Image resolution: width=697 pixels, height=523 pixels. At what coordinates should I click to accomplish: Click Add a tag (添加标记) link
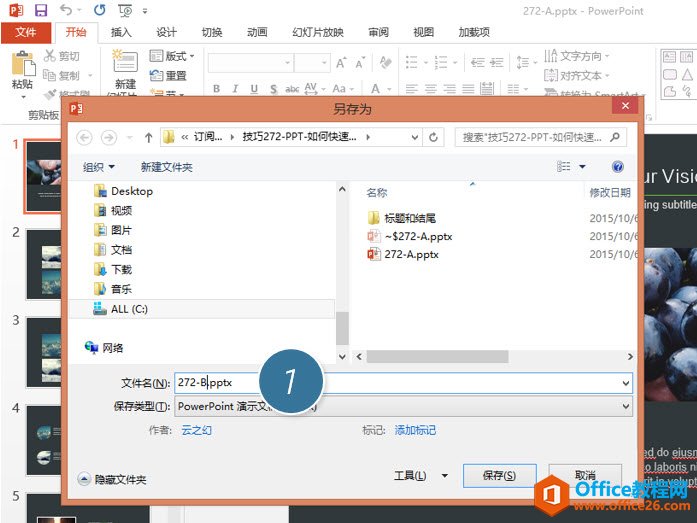(x=415, y=430)
